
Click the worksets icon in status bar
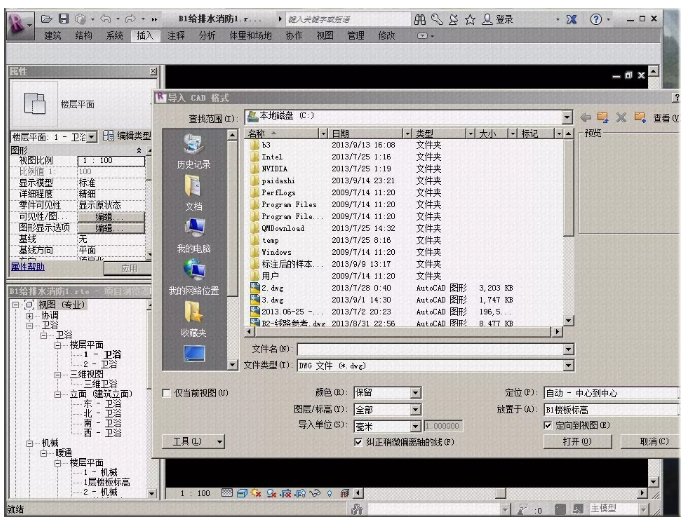pyautogui.click(x=357, y=510)
